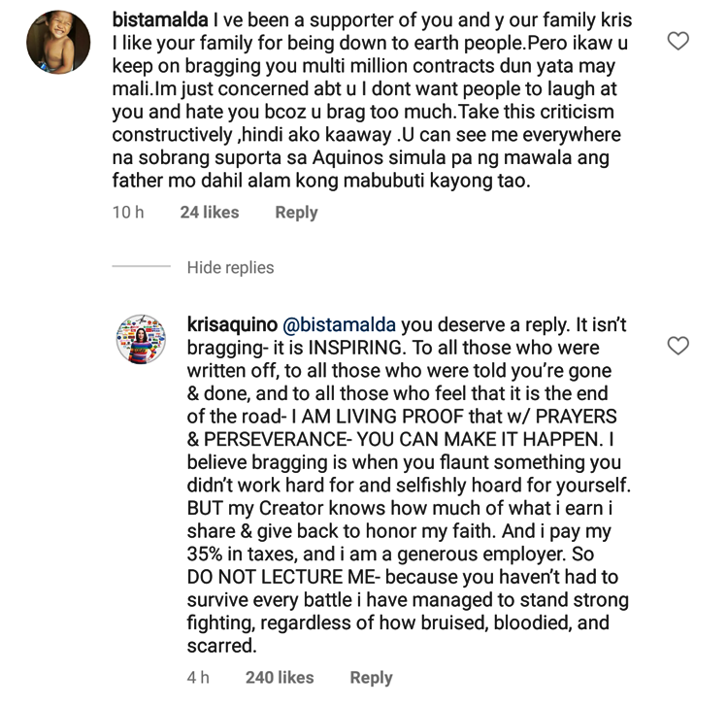
Task: Click the 10 h timestamp
Action: coord(128,212)
